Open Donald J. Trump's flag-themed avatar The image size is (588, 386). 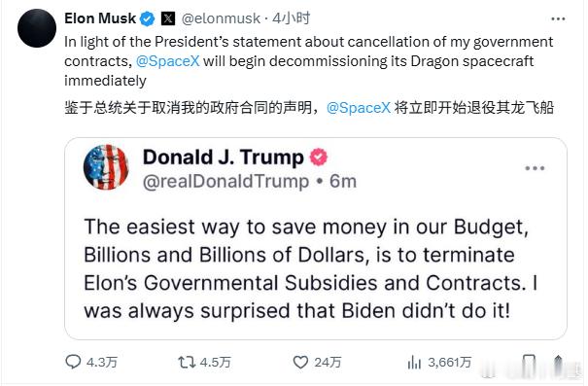[106, 167]
